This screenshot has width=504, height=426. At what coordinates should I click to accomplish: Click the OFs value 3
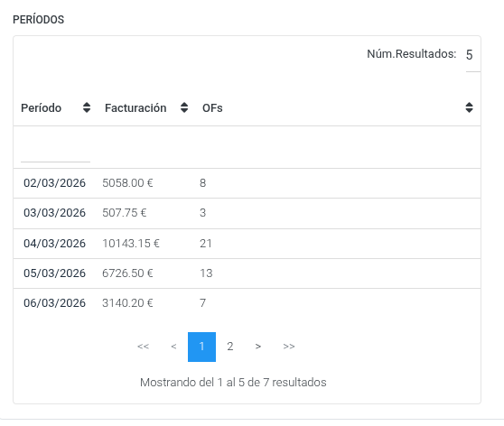[x=203, y=213]
